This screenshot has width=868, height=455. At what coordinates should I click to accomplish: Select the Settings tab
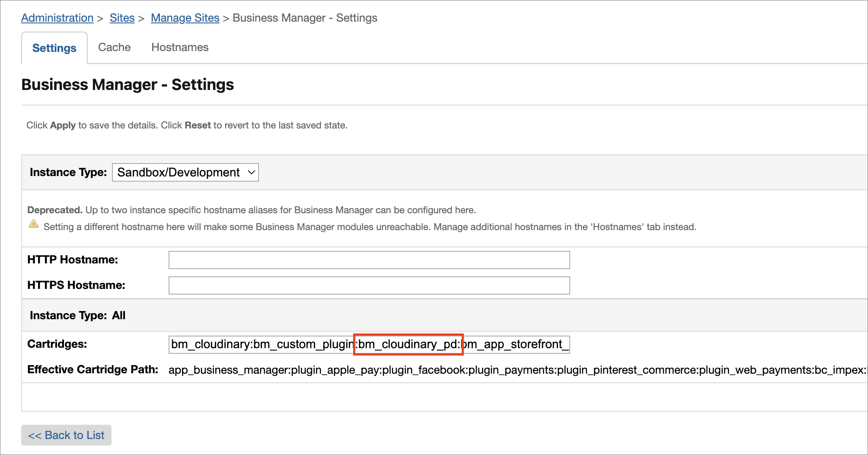click(x=54, y=48)
